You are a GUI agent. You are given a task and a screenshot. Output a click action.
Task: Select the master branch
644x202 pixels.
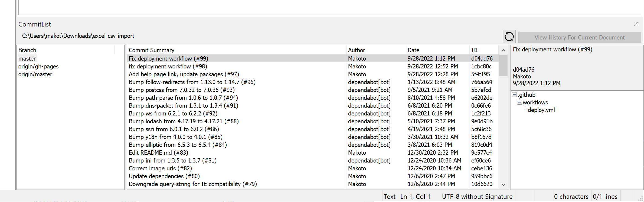27,58
